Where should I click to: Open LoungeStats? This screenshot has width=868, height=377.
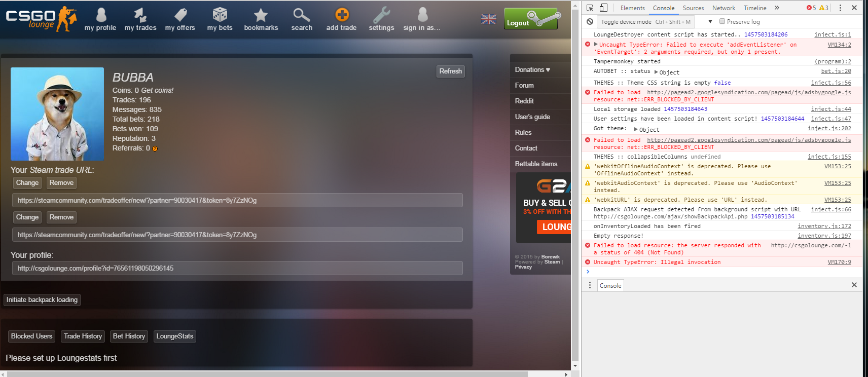[x=175, y=336]
